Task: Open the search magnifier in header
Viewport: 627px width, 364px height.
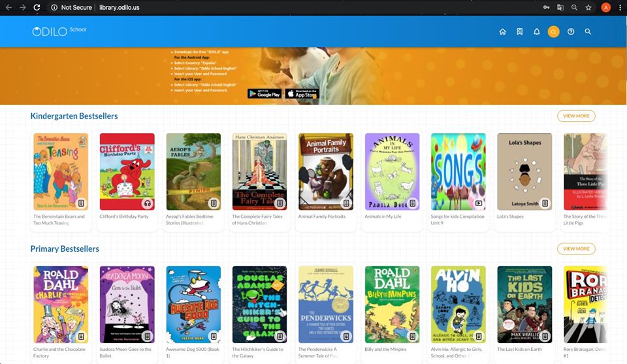Action: tap(588, 32)
